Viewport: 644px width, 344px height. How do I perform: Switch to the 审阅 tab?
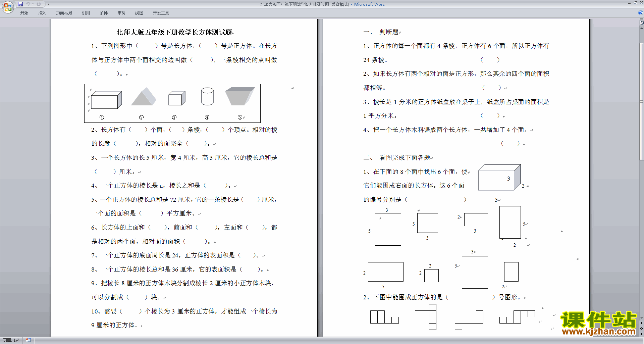point(121,13)
